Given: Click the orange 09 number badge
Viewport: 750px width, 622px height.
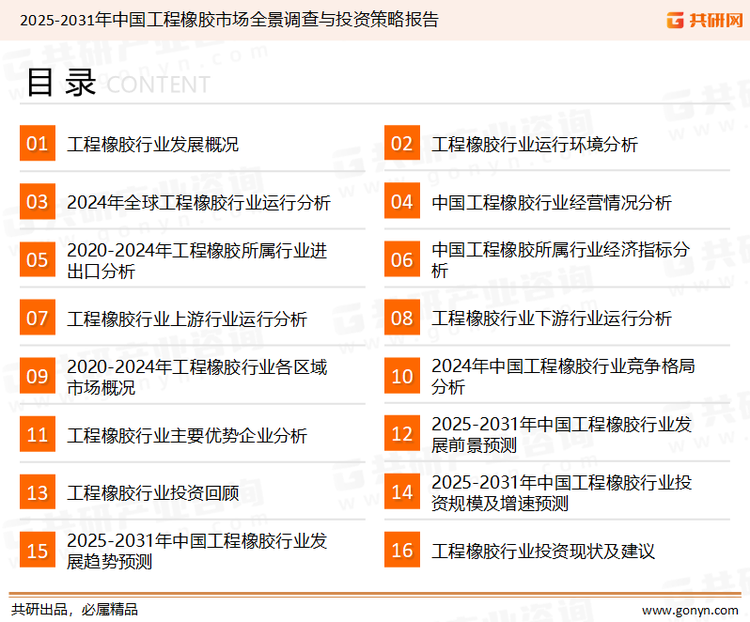Looking at the screenshot, I should 37,376.
